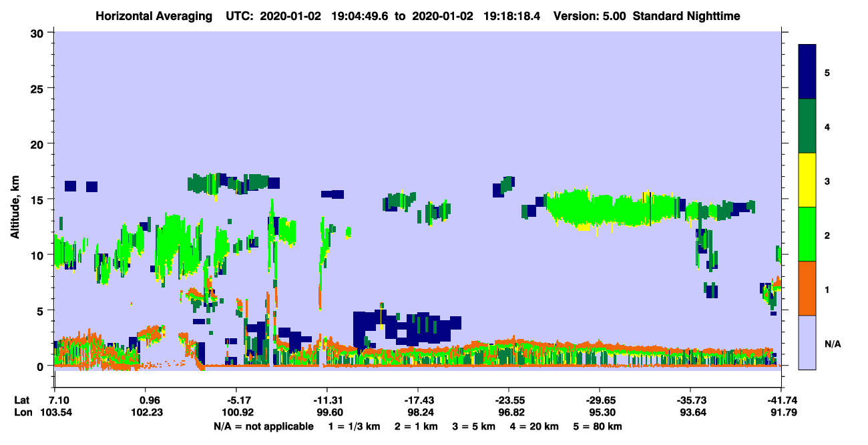Click the '2 = 1 km' legend note

pos(416,426)
